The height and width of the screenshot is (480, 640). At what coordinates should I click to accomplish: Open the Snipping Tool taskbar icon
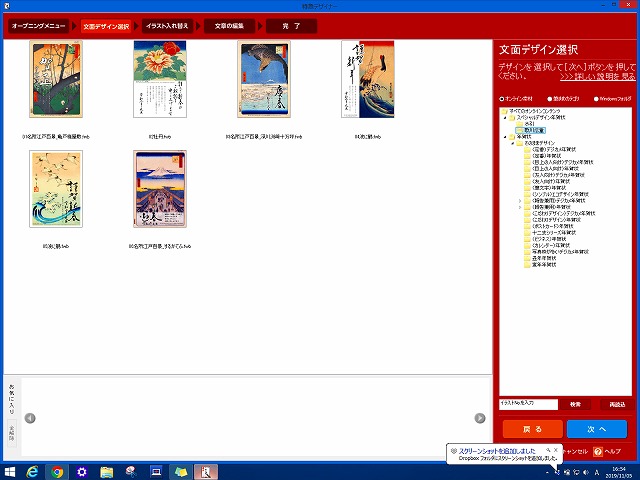(x=131, y=472)
